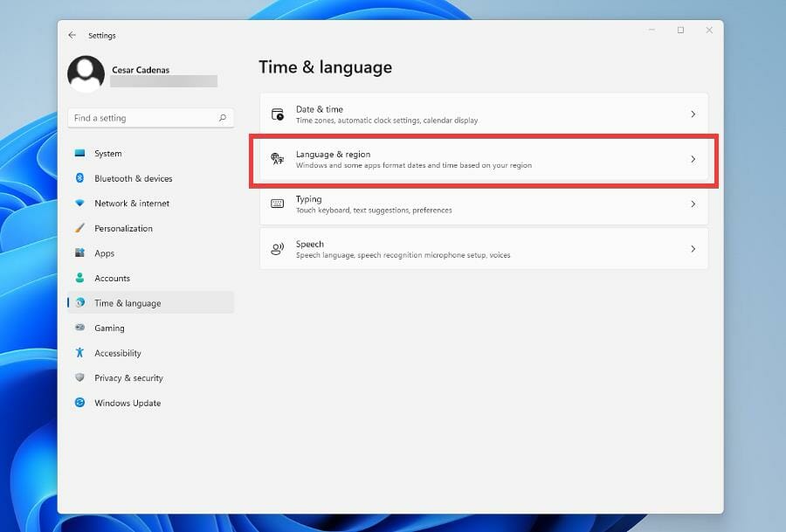Click the Find a setting search box

point(150,118)
